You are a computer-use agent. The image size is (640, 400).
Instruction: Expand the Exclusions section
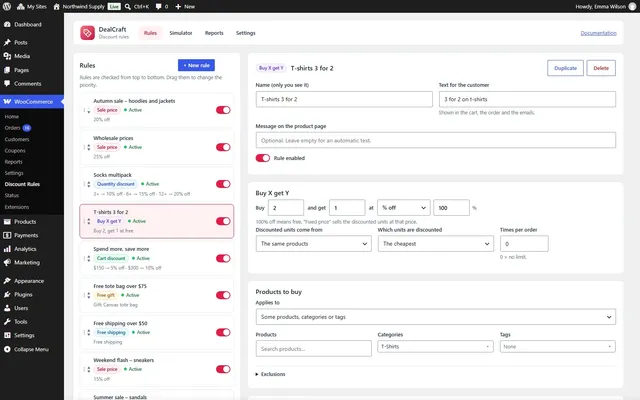point(270,374)
